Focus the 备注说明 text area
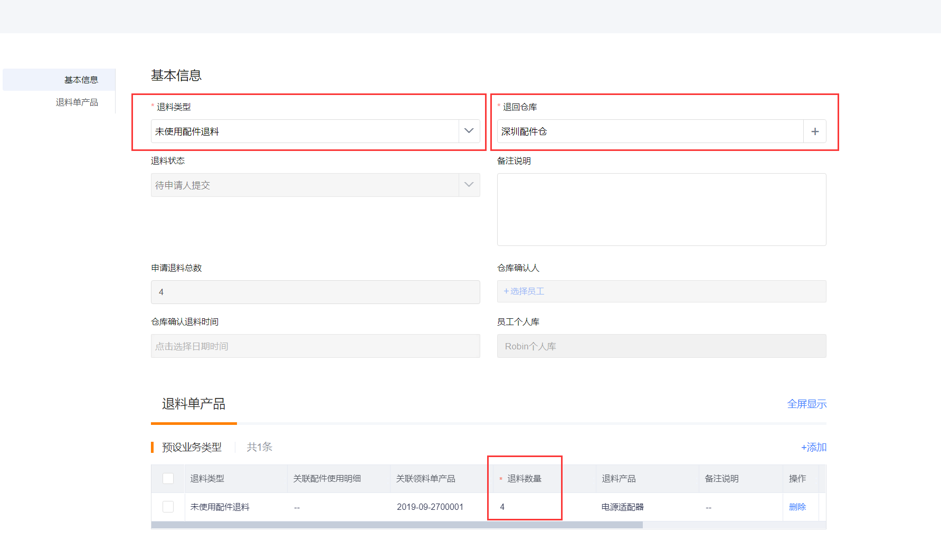 point(661,210)
